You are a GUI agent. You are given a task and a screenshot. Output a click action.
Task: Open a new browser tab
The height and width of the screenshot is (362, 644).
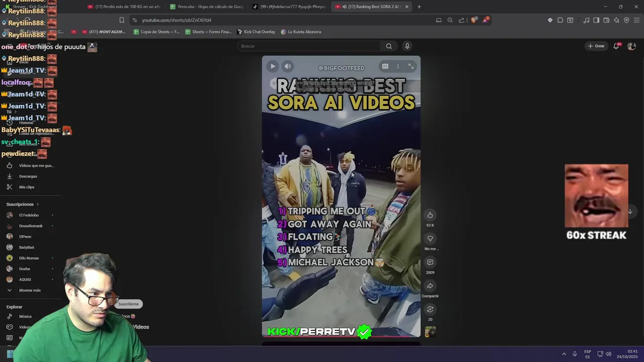(419, 7)
